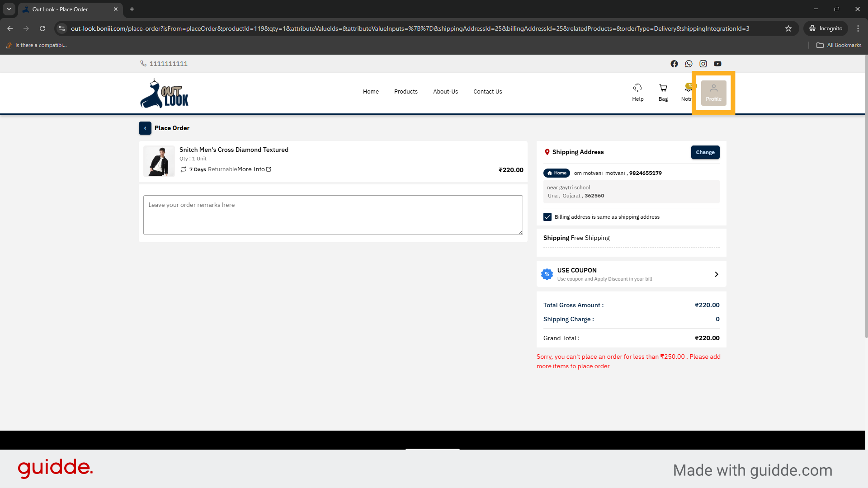Switch to the Products menu item
Viewport: 868px width, 488px height.
(406, 91)
